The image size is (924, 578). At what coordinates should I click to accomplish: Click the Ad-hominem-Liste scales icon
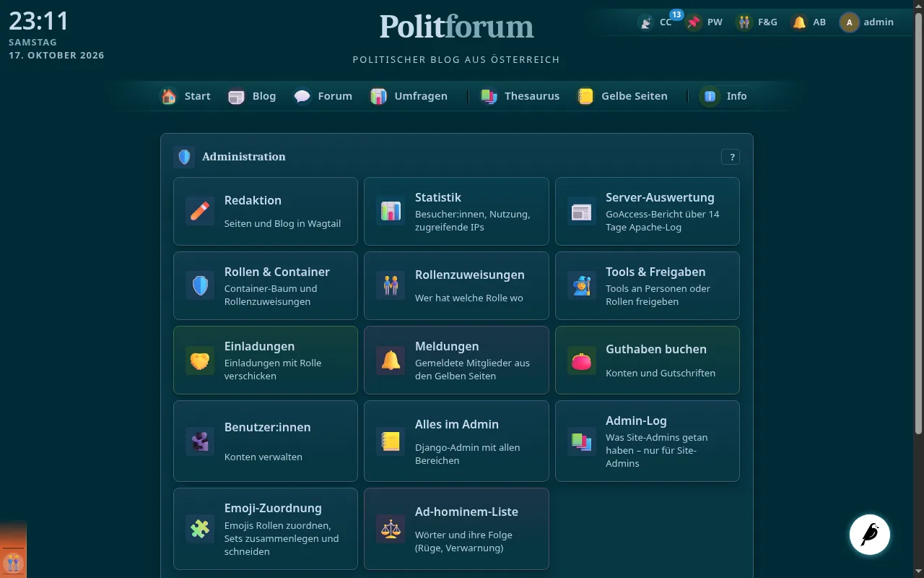point(391,529)
